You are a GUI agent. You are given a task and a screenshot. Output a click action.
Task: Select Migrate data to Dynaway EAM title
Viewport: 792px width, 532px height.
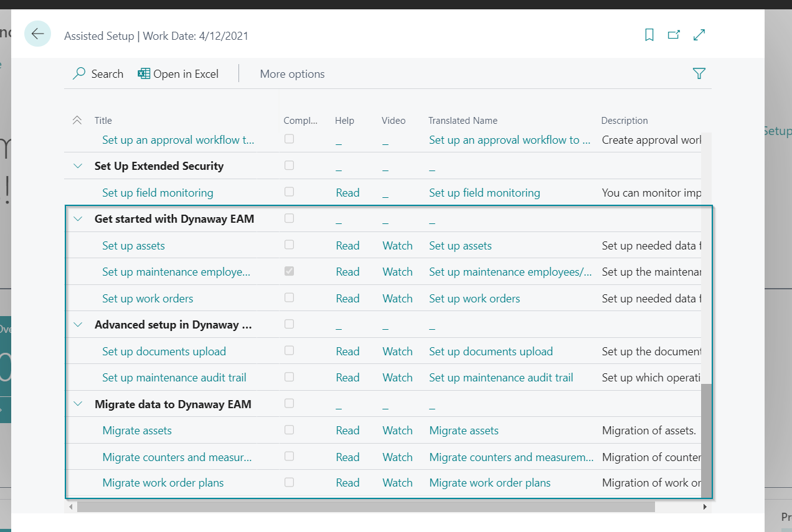(173, 404)
